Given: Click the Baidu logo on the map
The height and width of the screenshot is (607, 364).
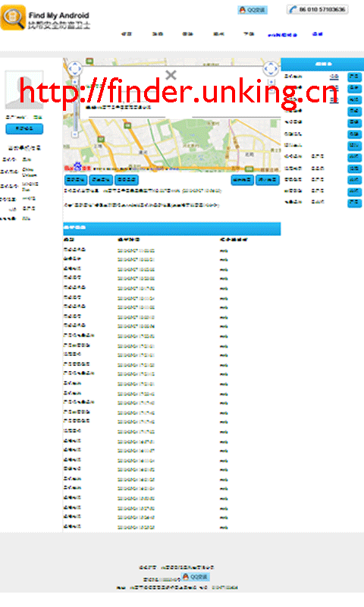Looking at the screenshot, I should coord(77,167).
